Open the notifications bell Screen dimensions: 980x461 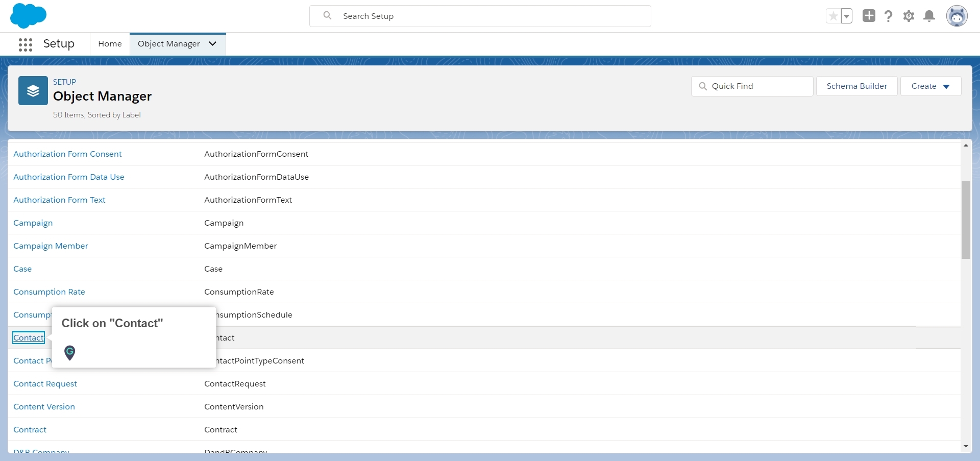[x=929, y=16]
